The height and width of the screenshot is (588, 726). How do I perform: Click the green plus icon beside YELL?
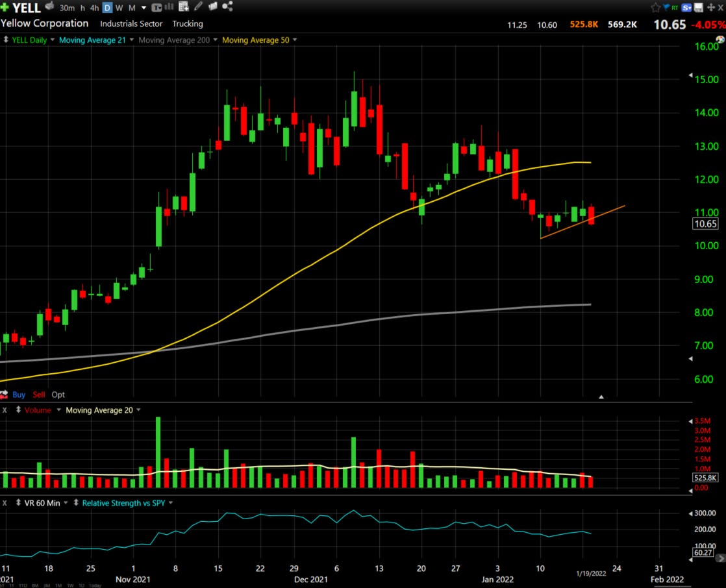click(x=5, y=7)
